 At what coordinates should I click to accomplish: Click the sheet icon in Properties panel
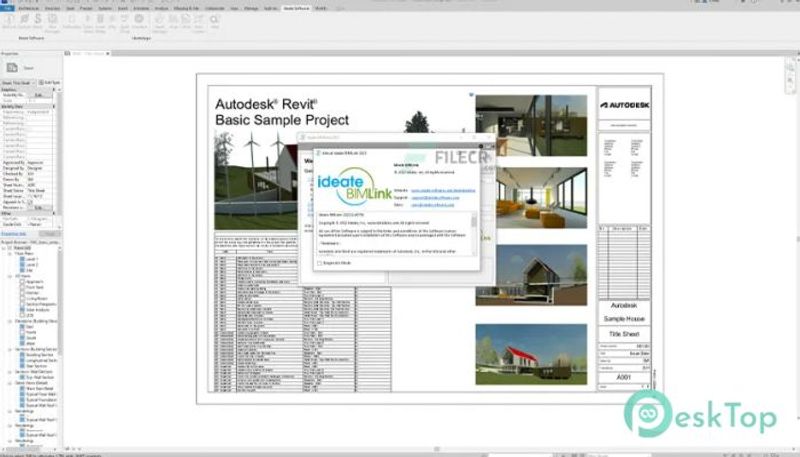pyautogui.click(x=12, y=67)
